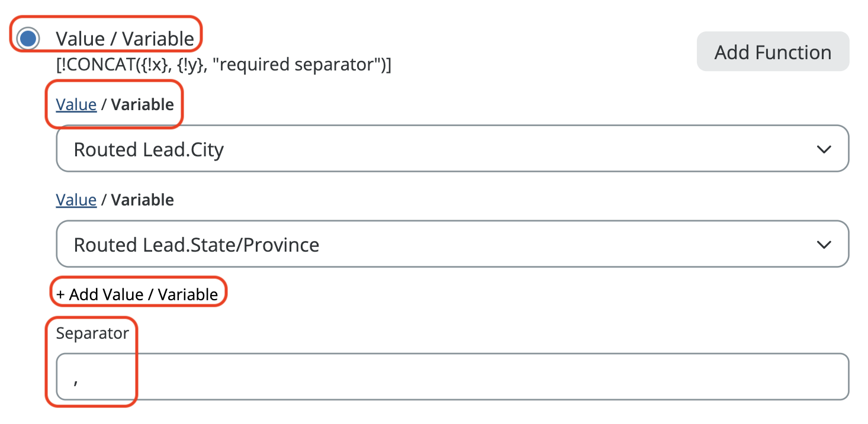Switch to Variable mode above Routed Lead.State/Province
868x424 pixels.
(143, 200)
